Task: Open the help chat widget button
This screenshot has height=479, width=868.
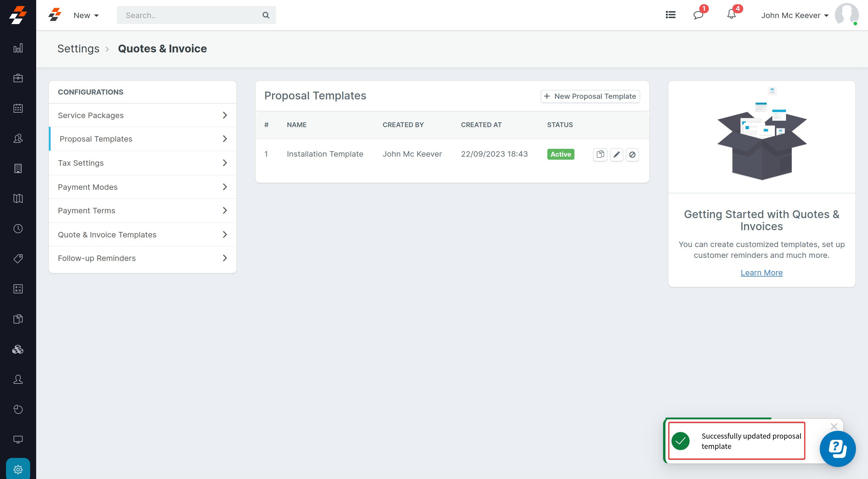Action: [x=837, y=448]
